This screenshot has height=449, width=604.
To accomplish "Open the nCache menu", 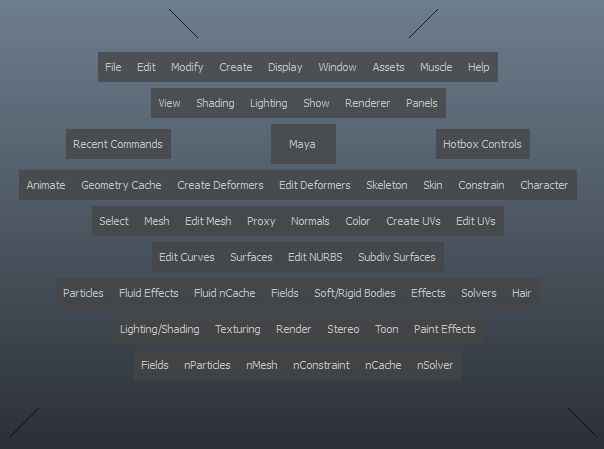I will tap(383, 365).
